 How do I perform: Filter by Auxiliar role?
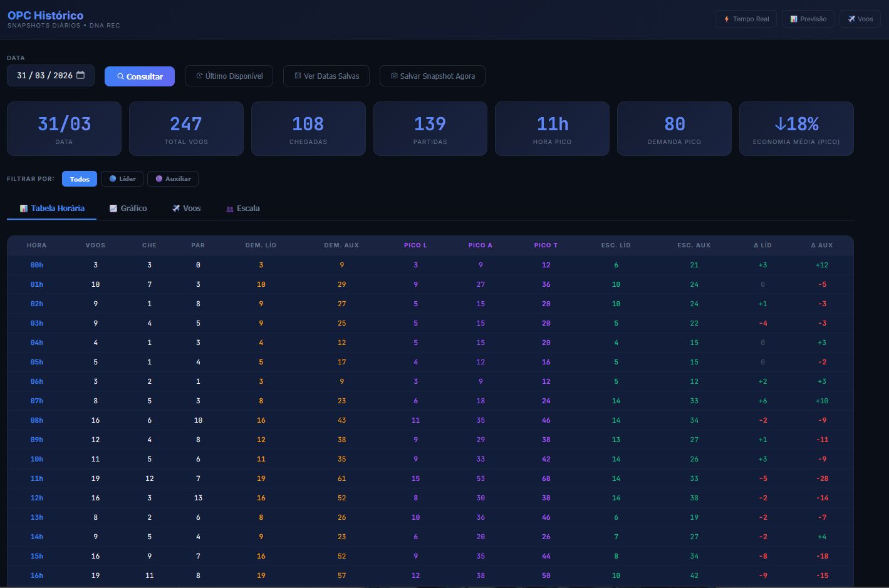[x=173, y=178]
